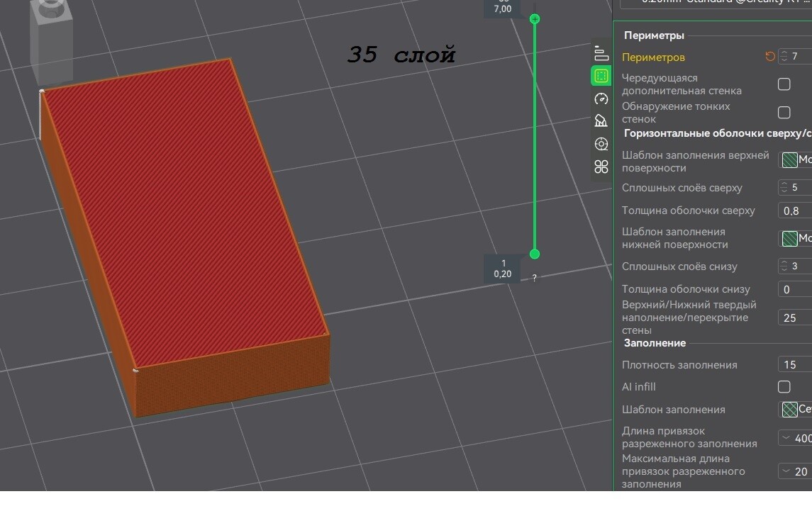Reset the Периметров value with the orange arrow

770,57
